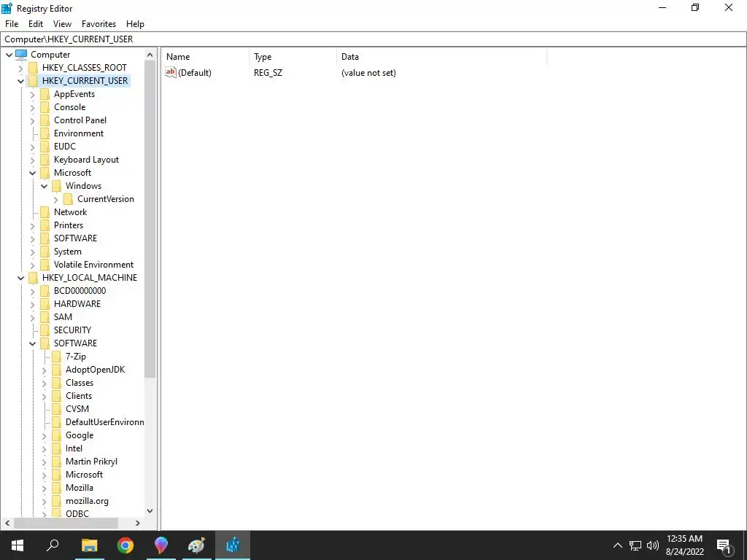
Task: Expand the AppEvents key
Action: (x=32, y=94)
